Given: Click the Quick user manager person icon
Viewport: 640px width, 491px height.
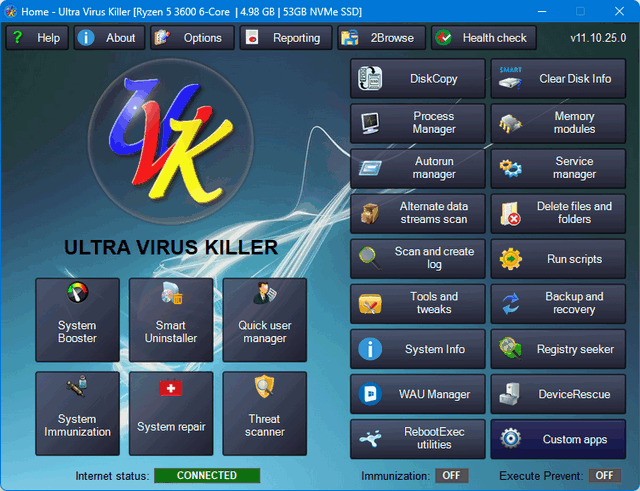Looking at the screenshot, I should pos(265,293).
